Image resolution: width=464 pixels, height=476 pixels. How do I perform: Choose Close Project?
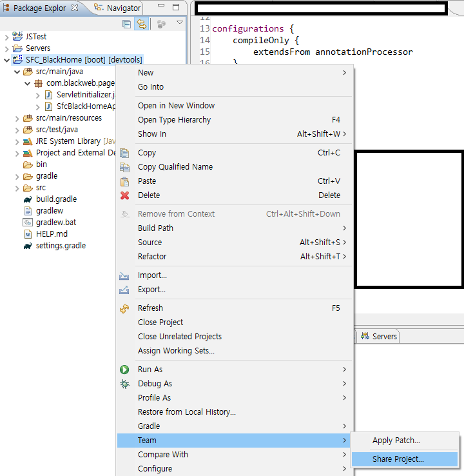click(x=235, y=322)
